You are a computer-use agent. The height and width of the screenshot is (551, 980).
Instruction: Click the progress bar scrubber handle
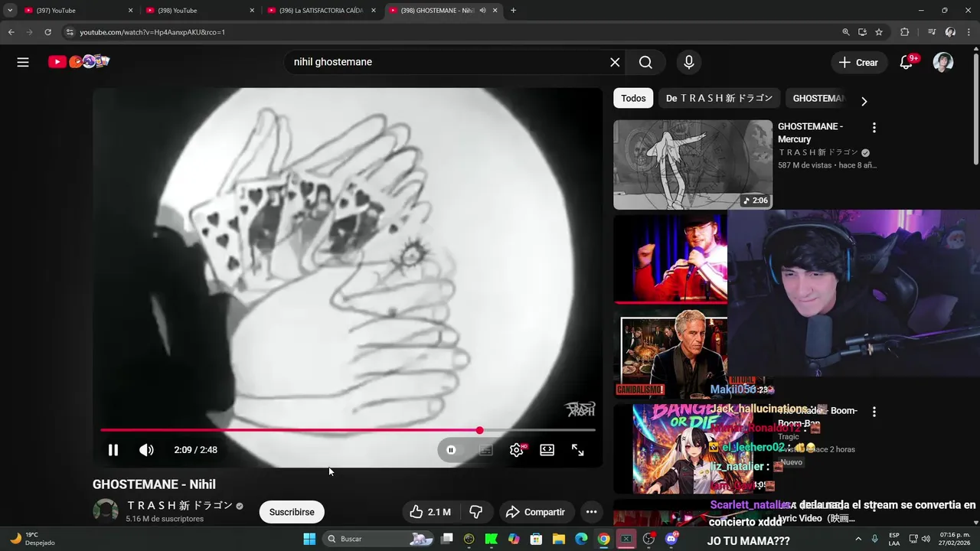(479, 430)
